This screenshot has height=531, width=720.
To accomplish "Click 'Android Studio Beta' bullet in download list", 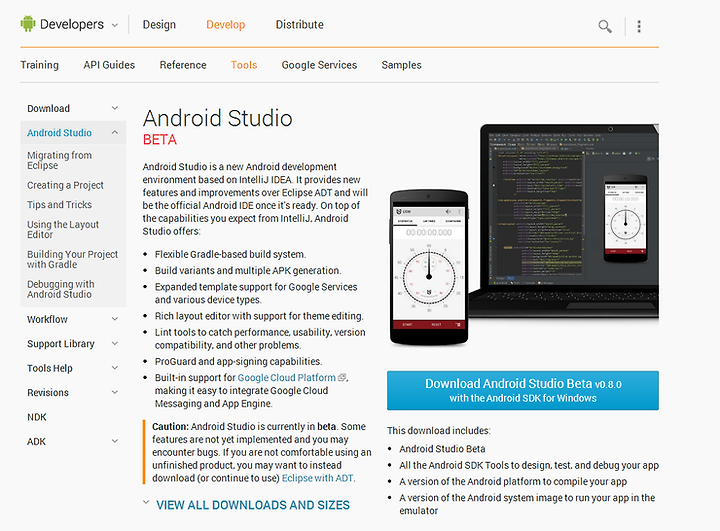I will pos(442,449).
